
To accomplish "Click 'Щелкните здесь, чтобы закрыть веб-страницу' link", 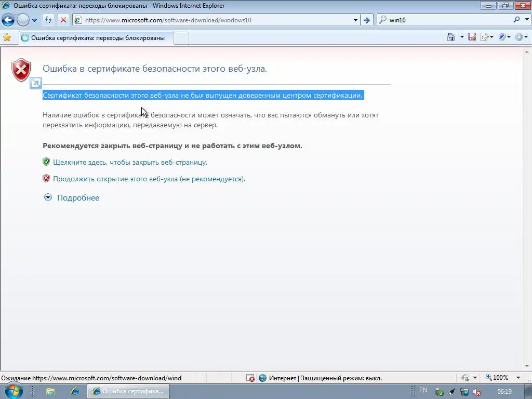I will point(130,162).
